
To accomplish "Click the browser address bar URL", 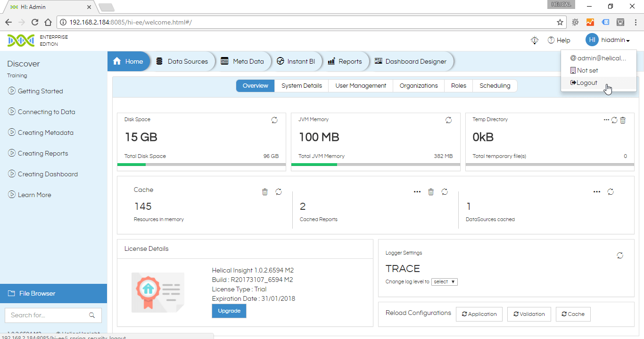I will click(131, 22).
